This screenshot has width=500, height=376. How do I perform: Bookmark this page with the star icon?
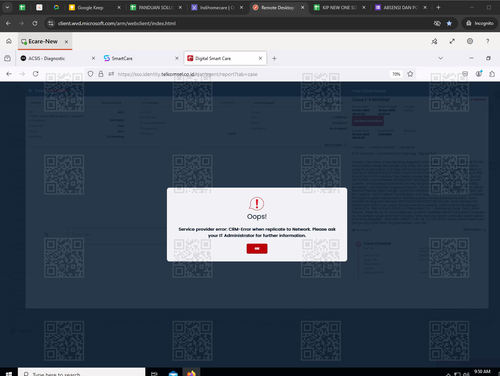449,23
